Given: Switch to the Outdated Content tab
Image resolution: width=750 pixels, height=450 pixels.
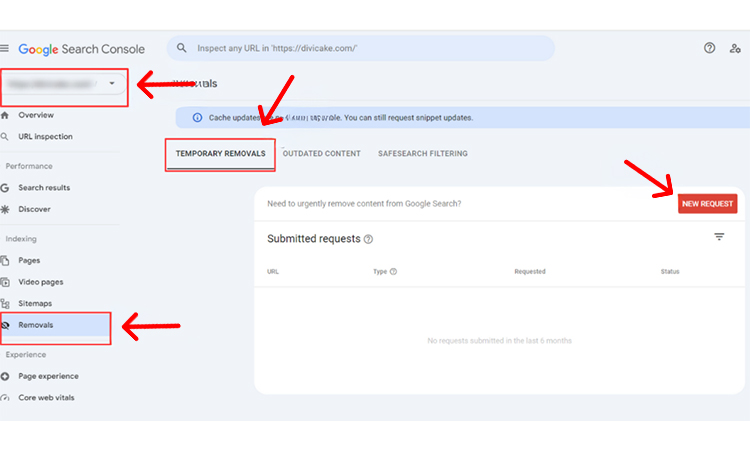Looking at the screenshot, I should click(x=321, y=154).
